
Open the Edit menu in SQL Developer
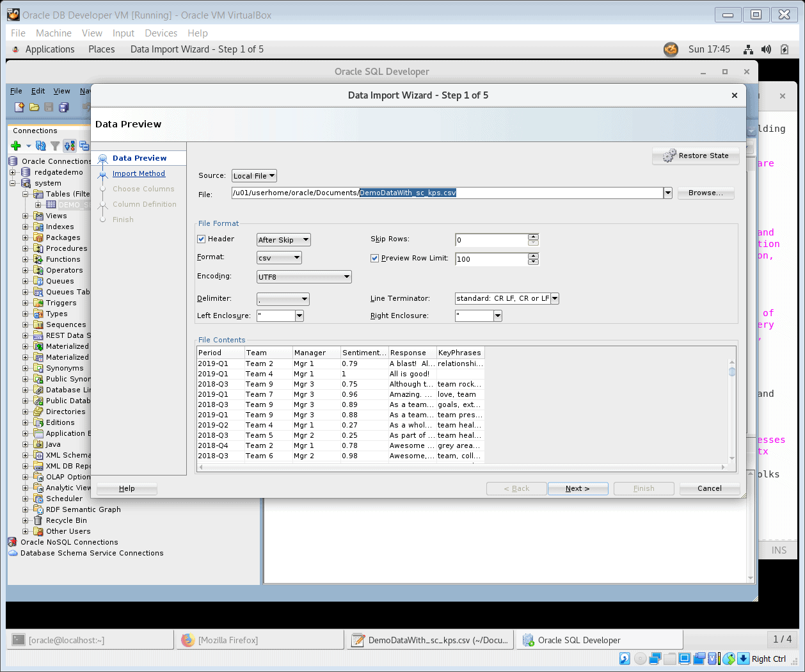coord(38,91)
